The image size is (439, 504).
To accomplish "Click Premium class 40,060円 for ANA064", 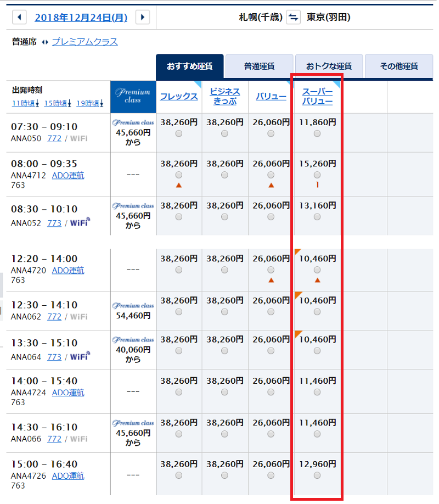I will [133, 350].
